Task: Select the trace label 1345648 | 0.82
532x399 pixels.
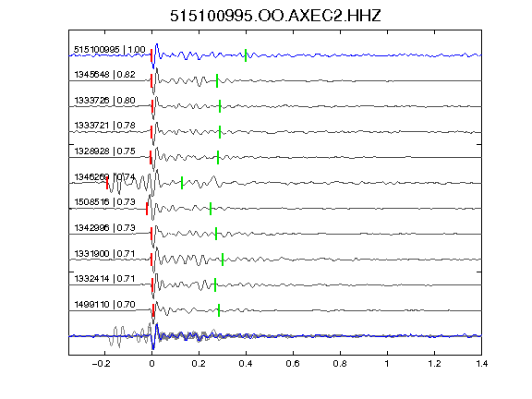Action: point(105,74)
